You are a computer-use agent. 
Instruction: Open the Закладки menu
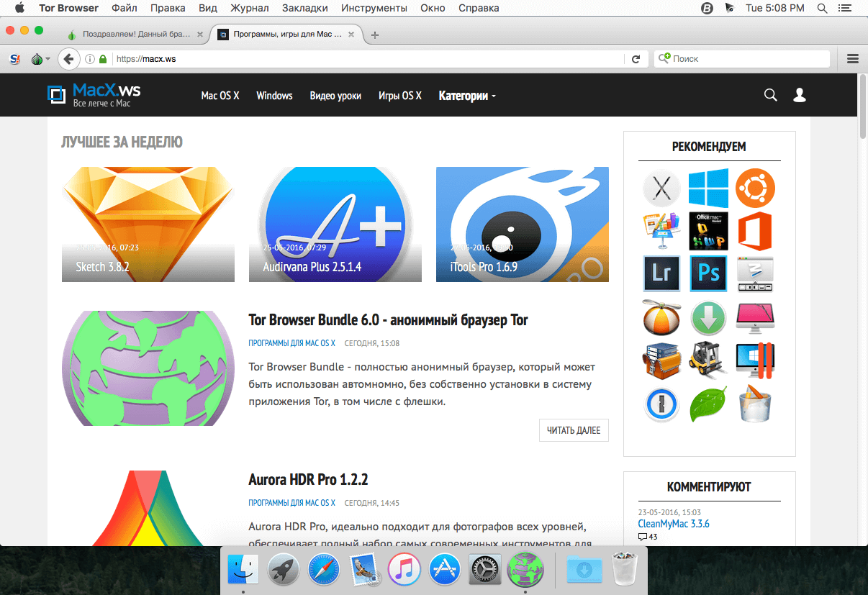click(x=305, y=9)
